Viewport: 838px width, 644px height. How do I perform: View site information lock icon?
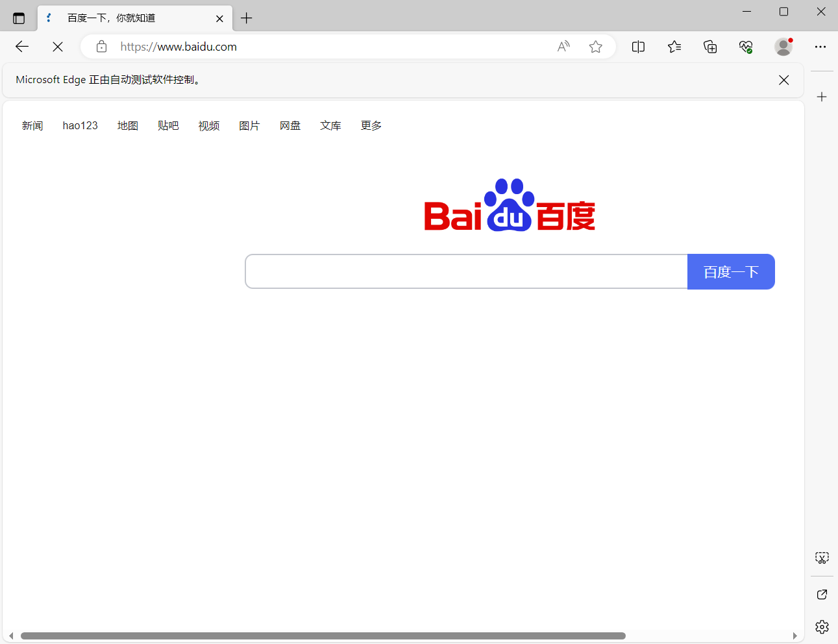[x=101, y=47]
